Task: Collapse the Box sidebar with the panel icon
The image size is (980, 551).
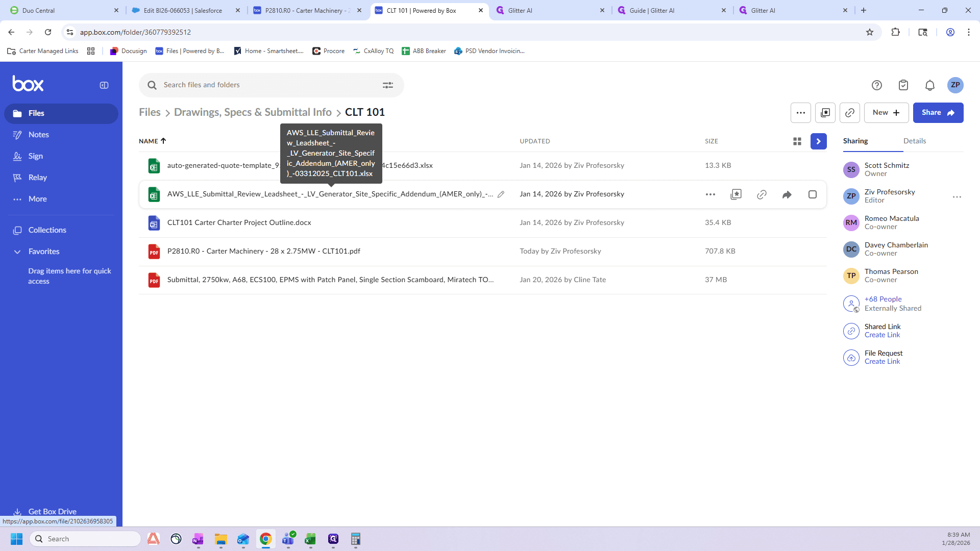Action: pos(104,85)
